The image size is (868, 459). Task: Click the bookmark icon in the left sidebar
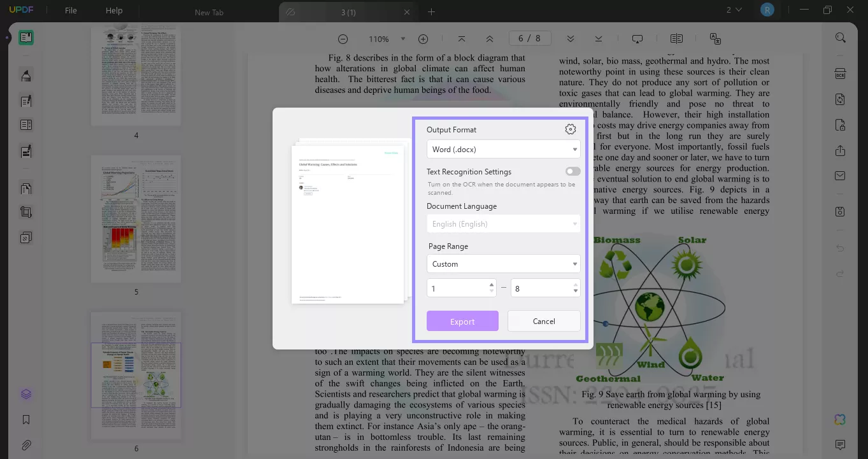point(26,420)
